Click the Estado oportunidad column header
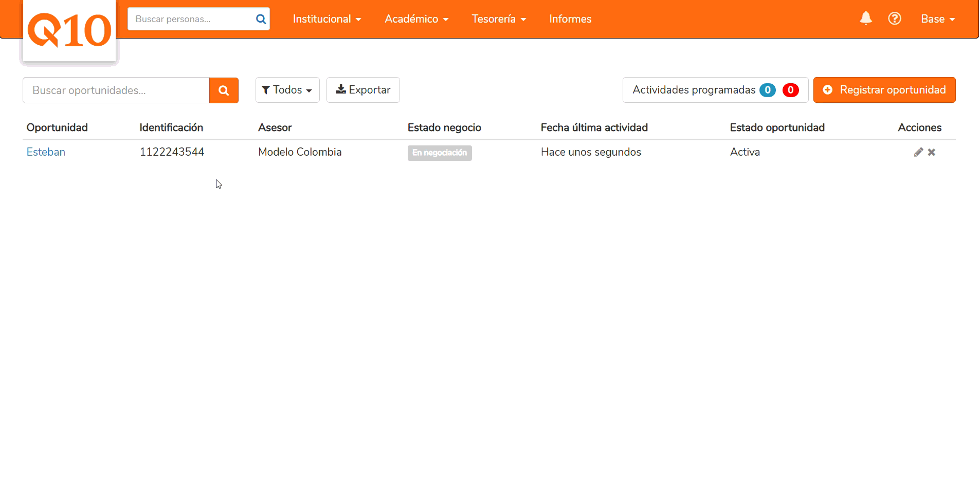The image size is (980, 484). 777,127
